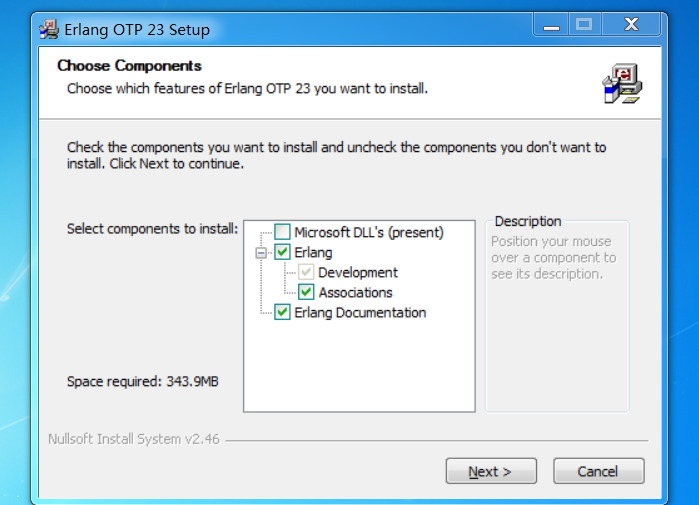Check the Microsoft DLL's (present) checkbox
The height and width of the screenshot is (505, 699).
pyautogui.click(x=282, y=232)
